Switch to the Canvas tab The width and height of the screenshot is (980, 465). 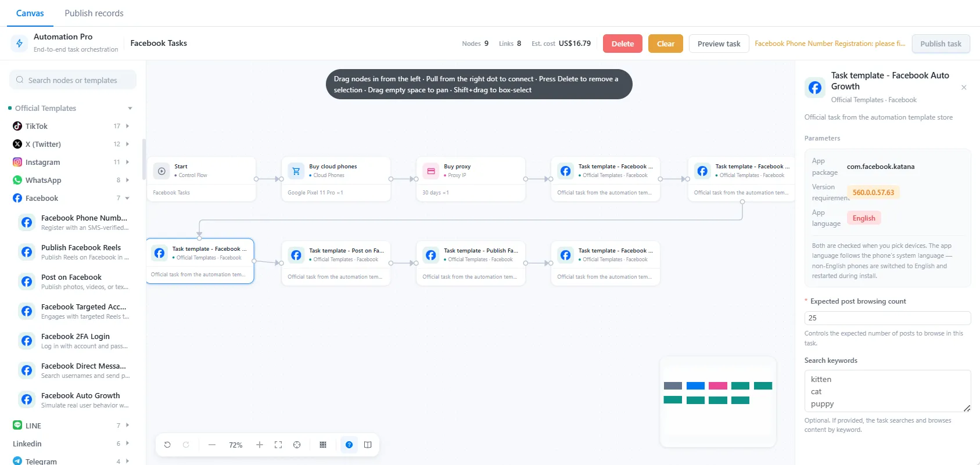pyautogui.click(x=30, y=13)
